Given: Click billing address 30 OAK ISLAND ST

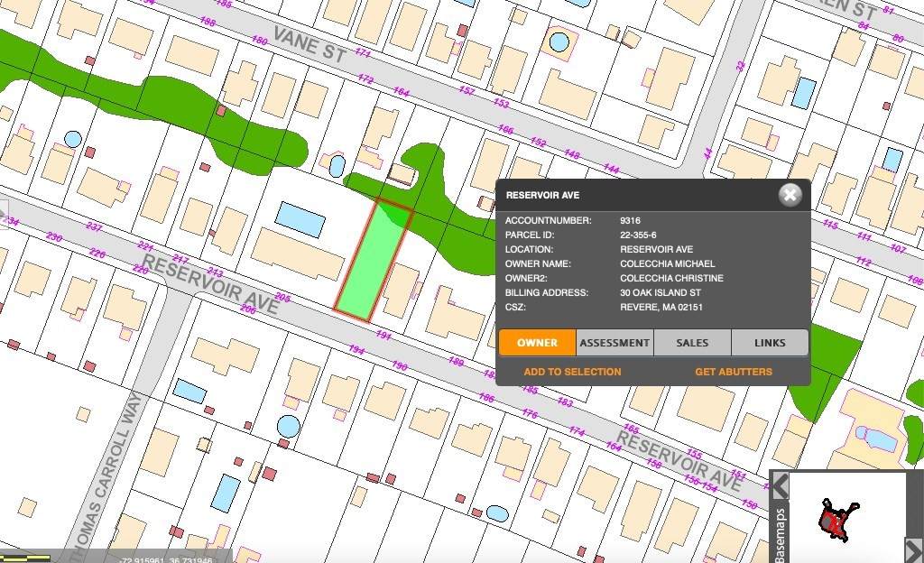Looking at the screenshot, I should point(660,292).
